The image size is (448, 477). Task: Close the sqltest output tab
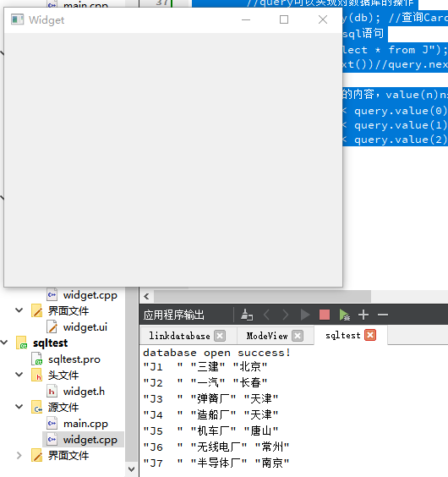(370, 335)
